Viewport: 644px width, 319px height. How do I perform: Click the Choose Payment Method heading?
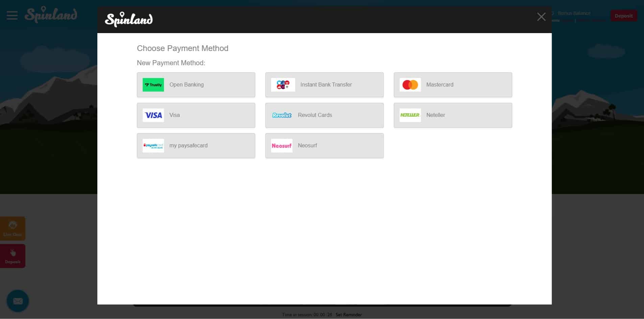[183, 48]
